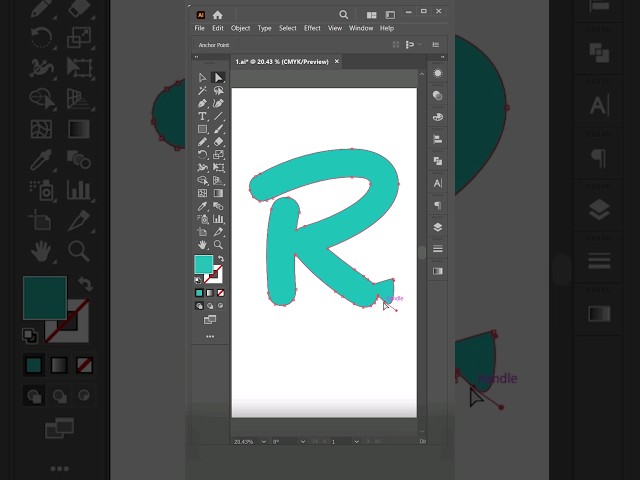Open the File menu
The width and height of the screenshot is (640, 480).
click(199, 28)
